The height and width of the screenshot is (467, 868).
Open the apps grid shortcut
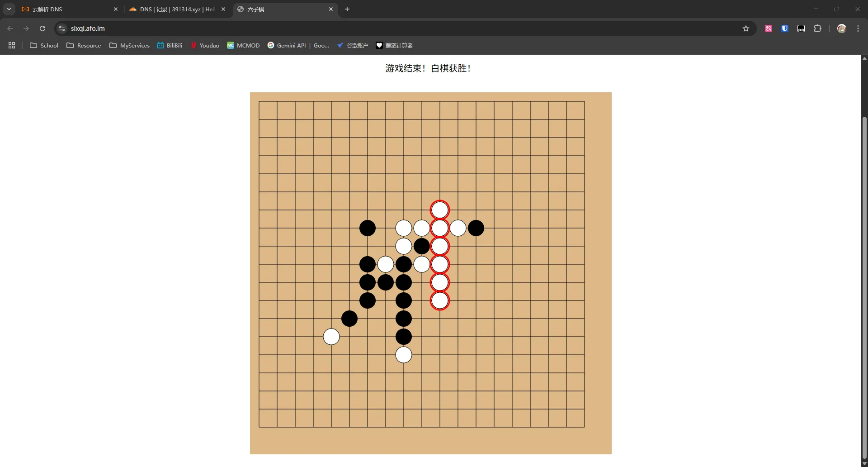pos(12,45)
